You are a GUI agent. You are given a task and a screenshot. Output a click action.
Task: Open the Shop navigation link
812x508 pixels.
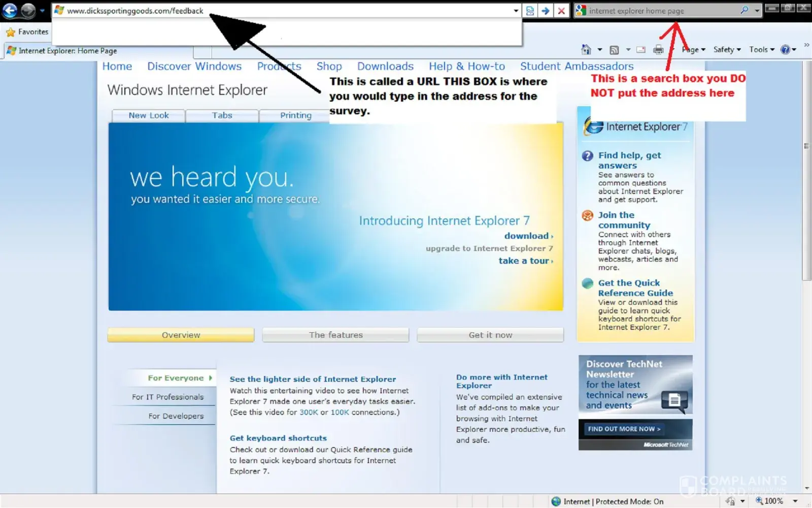point(329,67)
